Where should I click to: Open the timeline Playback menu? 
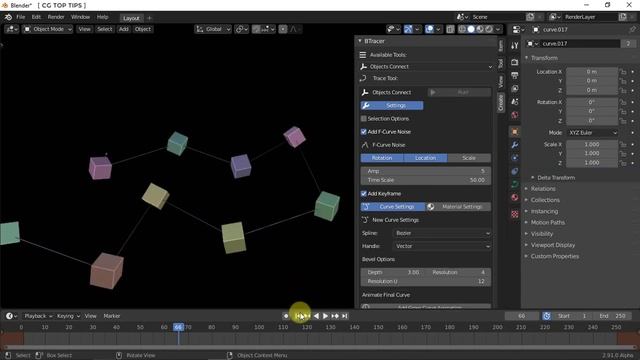pos(38,316)
